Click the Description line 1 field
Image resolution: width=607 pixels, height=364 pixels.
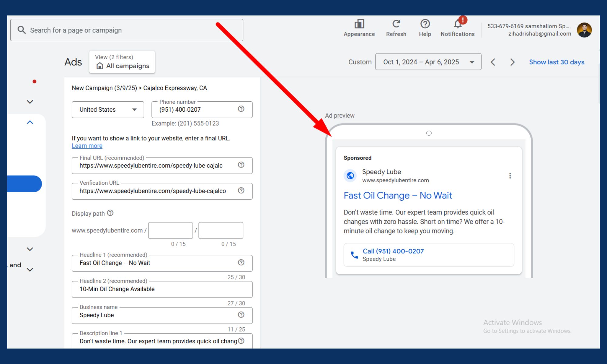162,341
